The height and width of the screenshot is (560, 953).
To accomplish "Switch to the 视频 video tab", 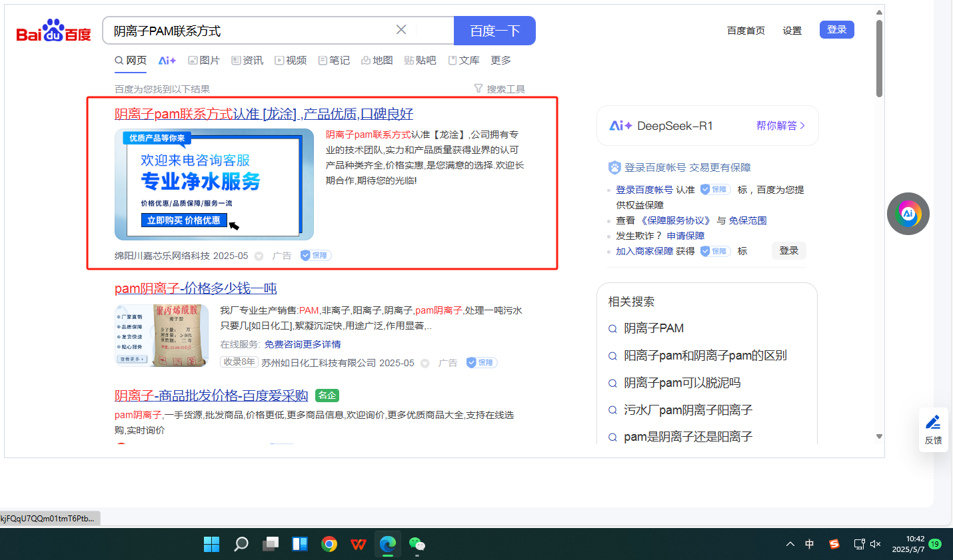I will pos(291,61).
